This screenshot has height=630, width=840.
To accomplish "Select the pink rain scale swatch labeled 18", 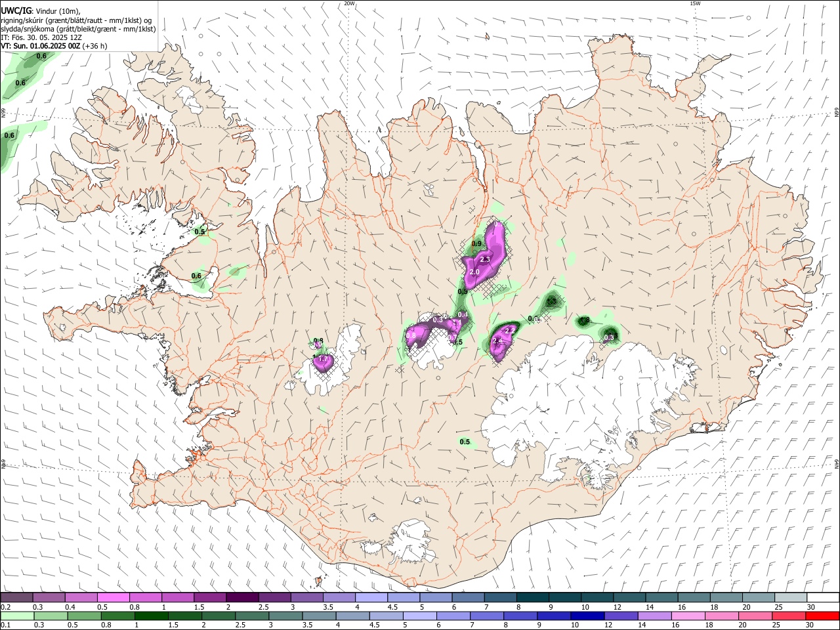I will (721, 616).
